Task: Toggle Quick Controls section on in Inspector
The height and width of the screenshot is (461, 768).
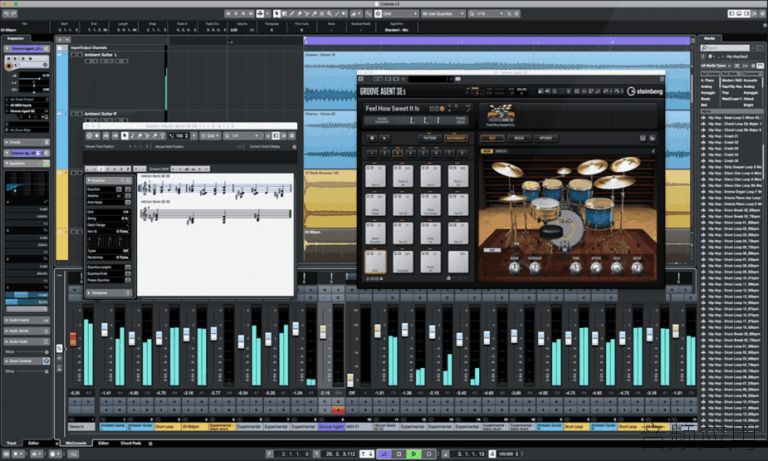Action: [x=46, y=361]
